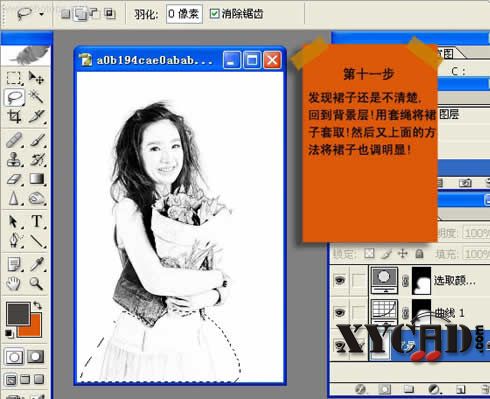Switch to Quick Mask mode button
Screen dimensions: 490x399
click(36, 357)
